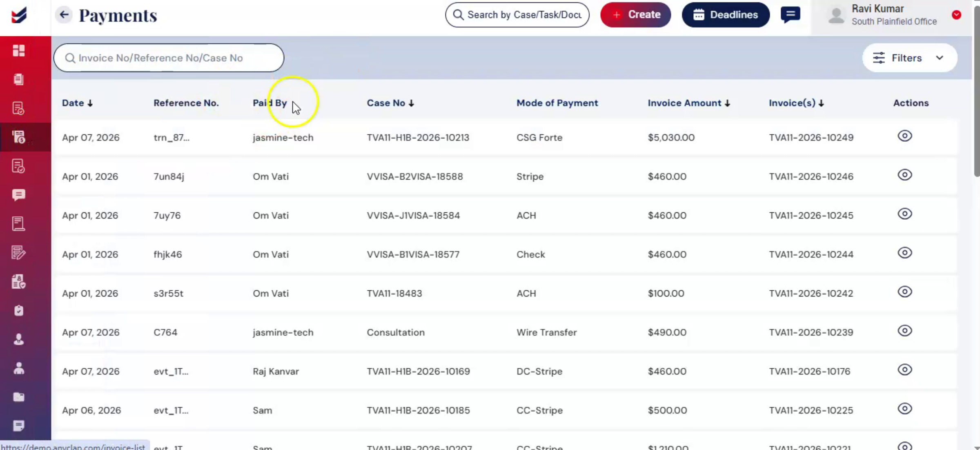Click the Consultation case cell
This screenshot has height=450, width=980.
(x=395, y=332)
